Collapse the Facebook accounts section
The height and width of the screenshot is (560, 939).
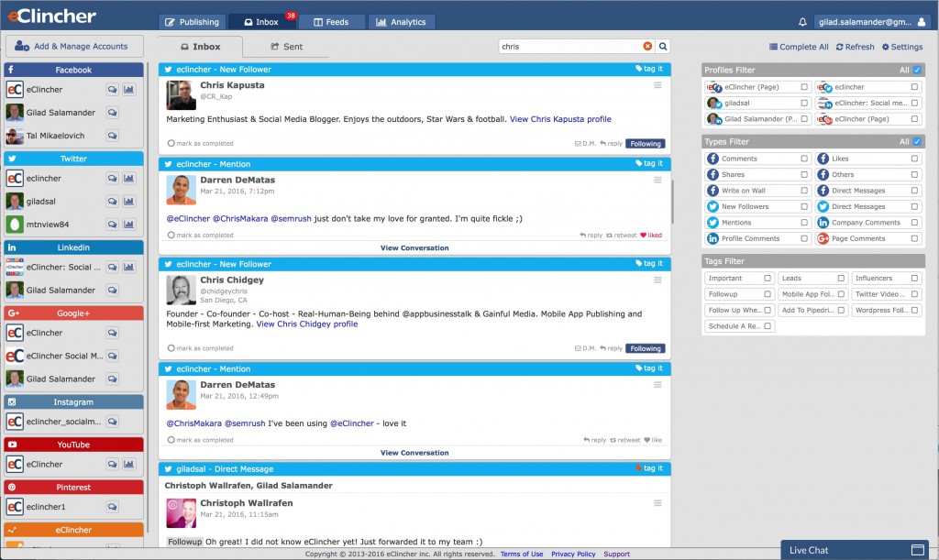tap(73, 70)
